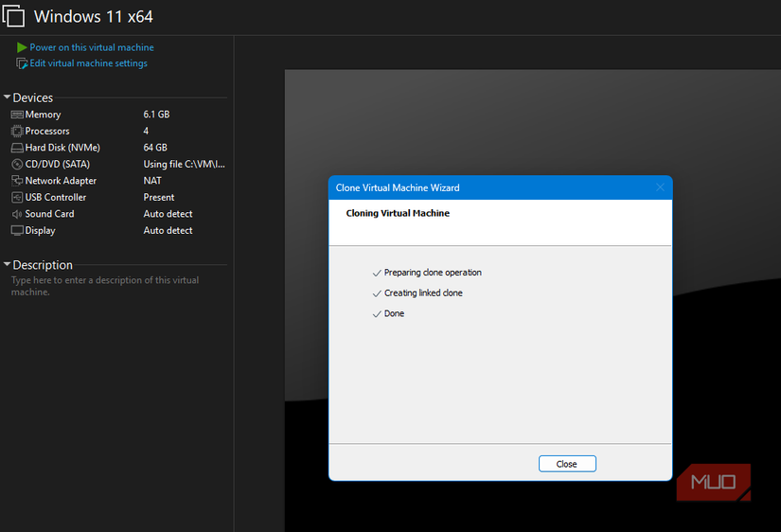Click the 'Creating linked clone' step

click(423, 293)
